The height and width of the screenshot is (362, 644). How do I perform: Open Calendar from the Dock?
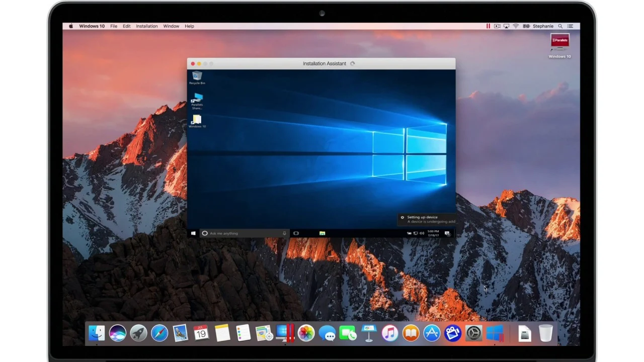coord(201,333)
